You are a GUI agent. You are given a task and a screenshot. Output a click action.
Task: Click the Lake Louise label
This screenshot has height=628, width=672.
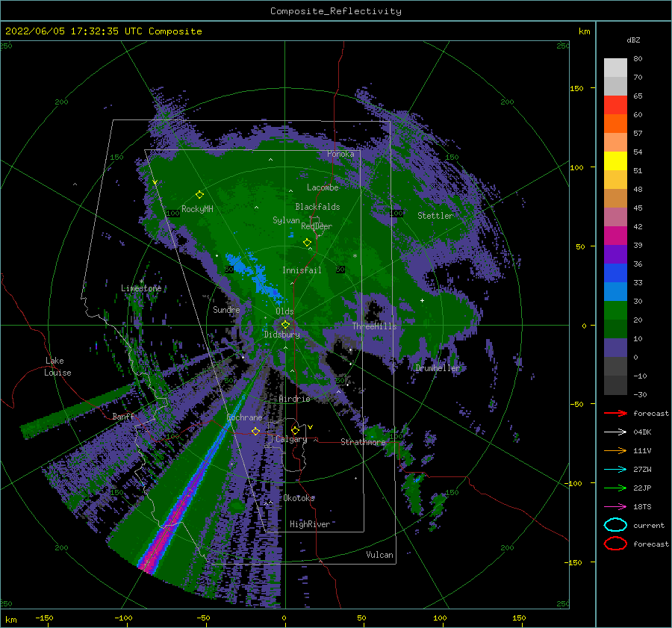click(x=57, y=367)
